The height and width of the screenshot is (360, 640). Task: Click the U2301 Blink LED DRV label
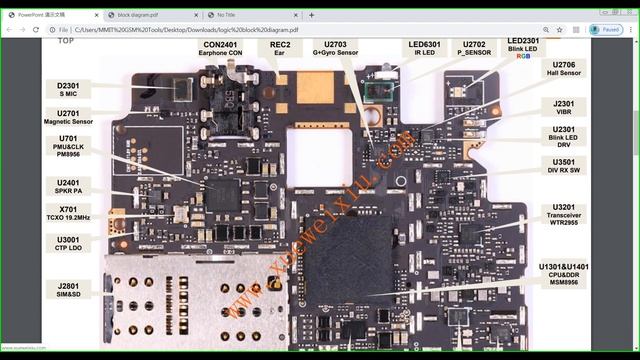click(564, 137)
